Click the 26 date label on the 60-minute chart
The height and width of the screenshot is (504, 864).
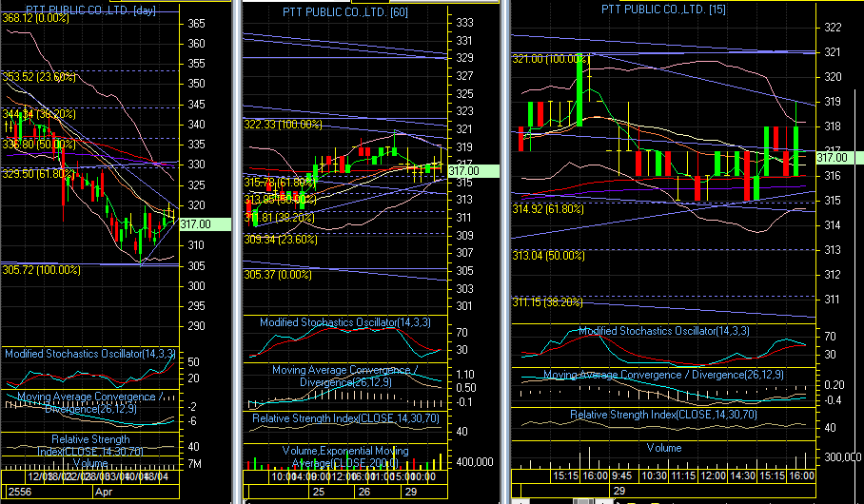[364, 492]
